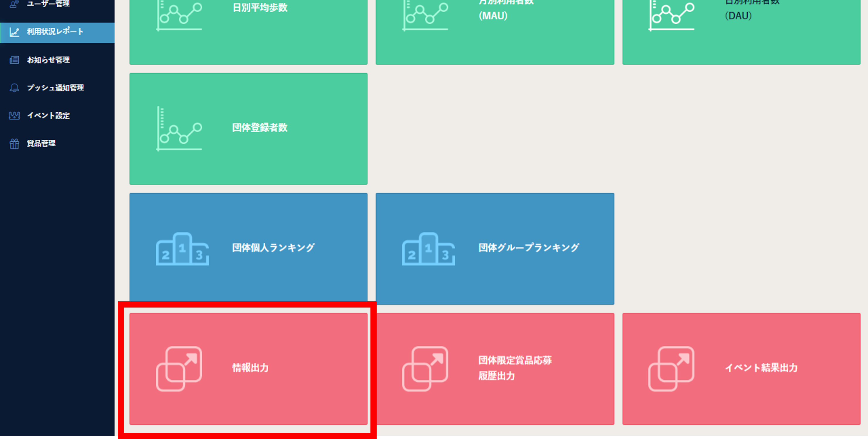Click the newspaper icon beside お知らせ管理
This screenshot has height=439, width=868.
pos(14,60)
